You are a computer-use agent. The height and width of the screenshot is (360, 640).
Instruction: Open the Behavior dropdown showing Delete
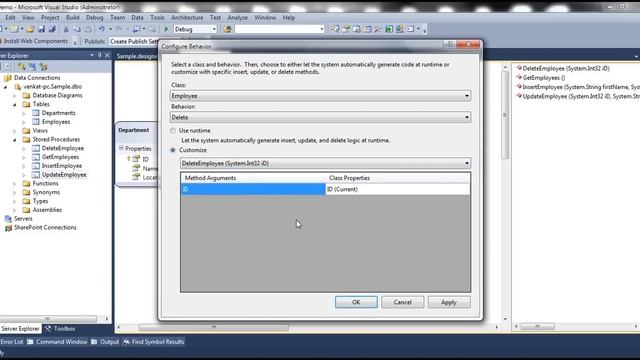pos(320,118)
